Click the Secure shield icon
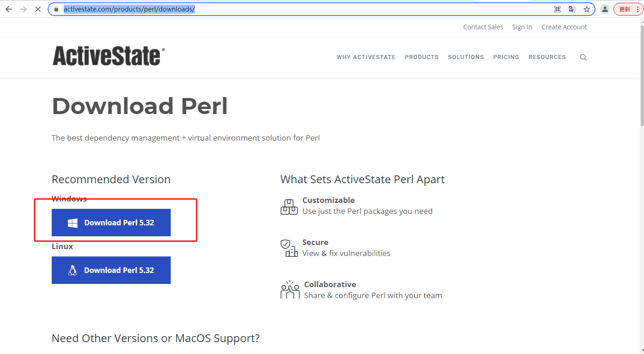This screenshot has height=354, width=644. pos(289,249)
